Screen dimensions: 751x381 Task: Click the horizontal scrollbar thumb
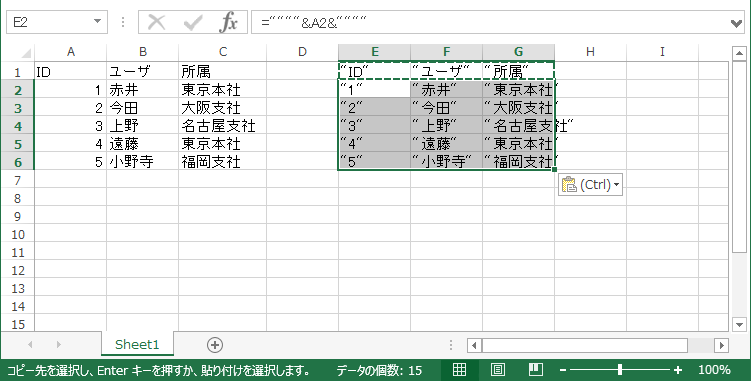(585, 345)
